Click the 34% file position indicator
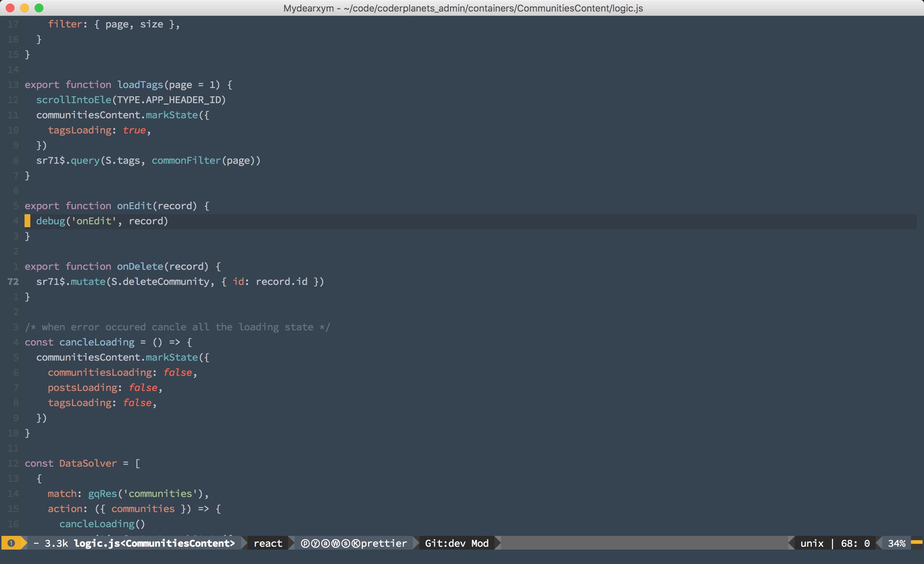The width and height of the screenshot is (924, 564). point(896,543)
